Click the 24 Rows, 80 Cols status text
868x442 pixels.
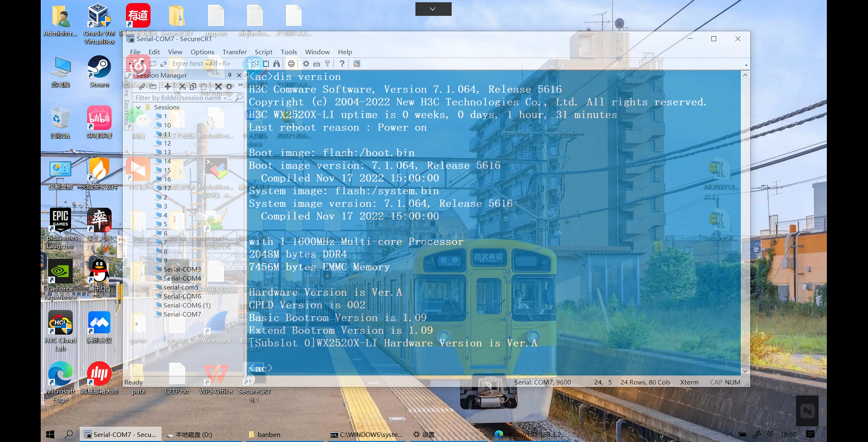(x=645, y=382)
